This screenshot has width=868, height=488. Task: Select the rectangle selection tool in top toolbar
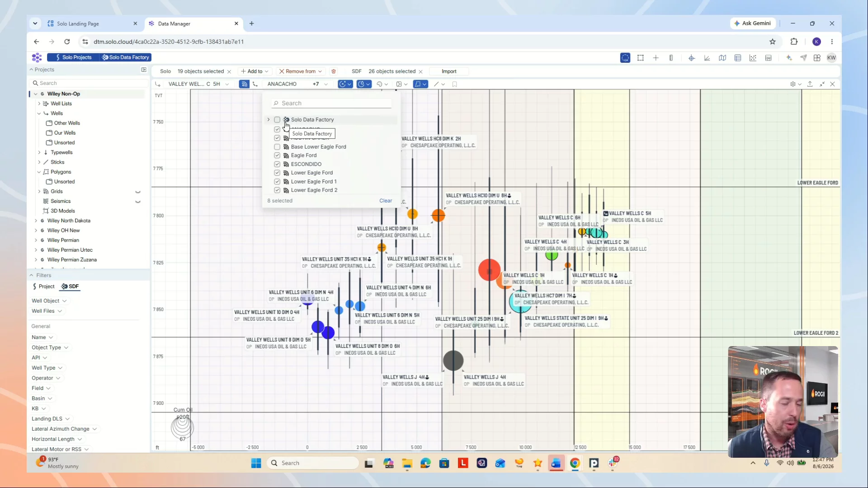point(640,58)
